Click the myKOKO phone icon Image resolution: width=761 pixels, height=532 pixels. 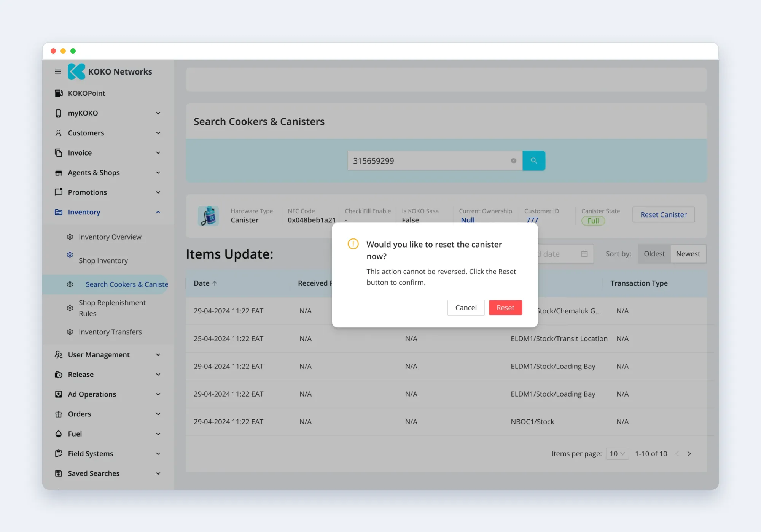[x=58, y=113]
